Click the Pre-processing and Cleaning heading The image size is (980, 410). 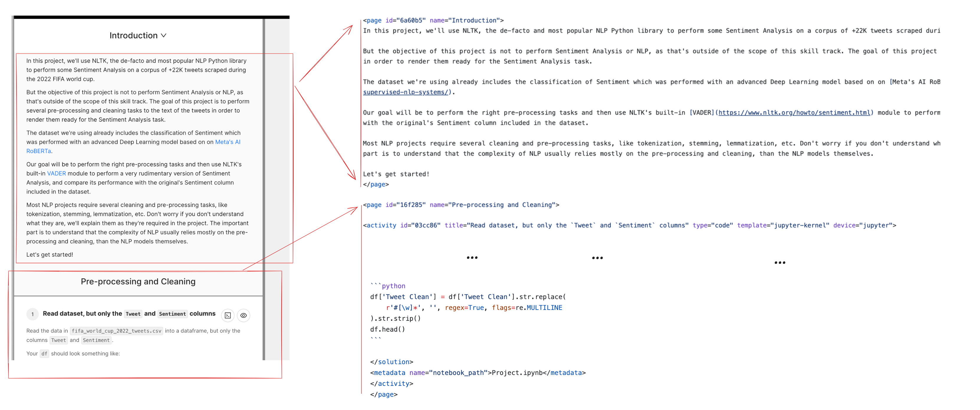tap(138, 282)
